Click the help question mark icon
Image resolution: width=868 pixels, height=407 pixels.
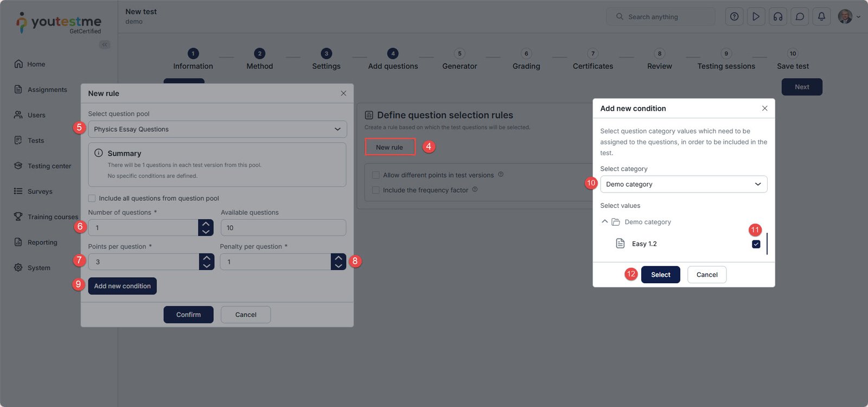click(x=734, y=17)
